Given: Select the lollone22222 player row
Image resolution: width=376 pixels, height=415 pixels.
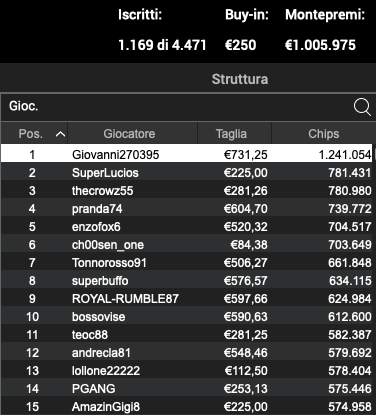Looking at the screenshot, I should pos(187,370).
